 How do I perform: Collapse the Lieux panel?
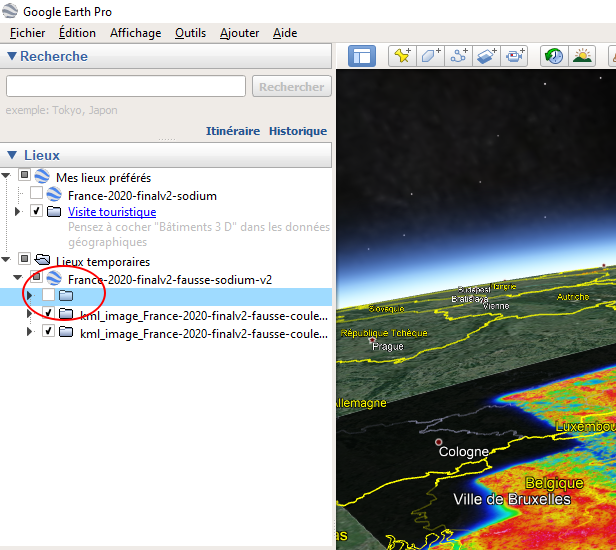pos(12,155)
